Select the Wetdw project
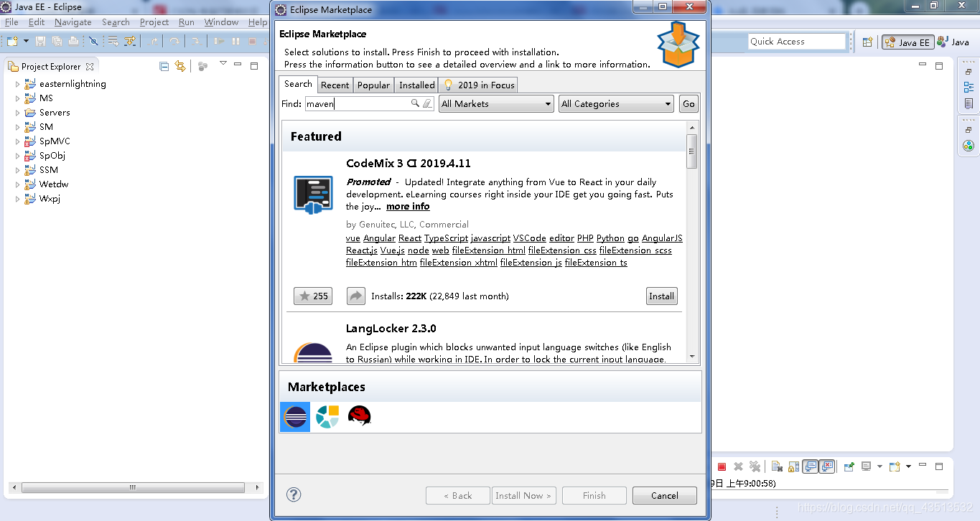 pos(54,184)
